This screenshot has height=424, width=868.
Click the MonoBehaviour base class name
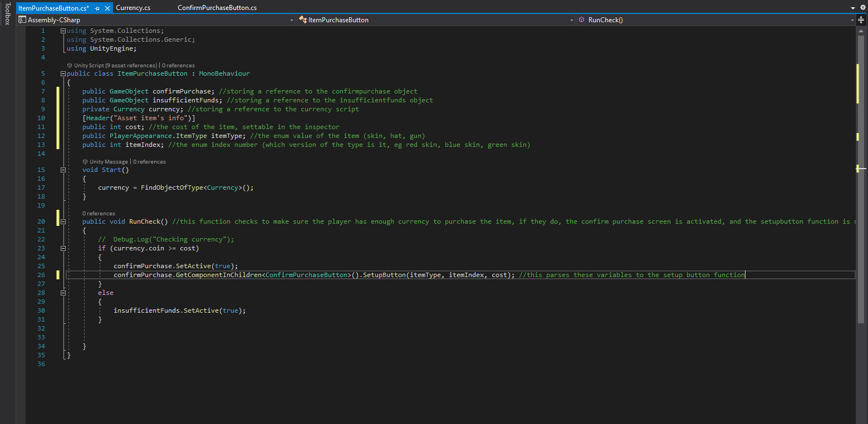click(x=224, y=73)
